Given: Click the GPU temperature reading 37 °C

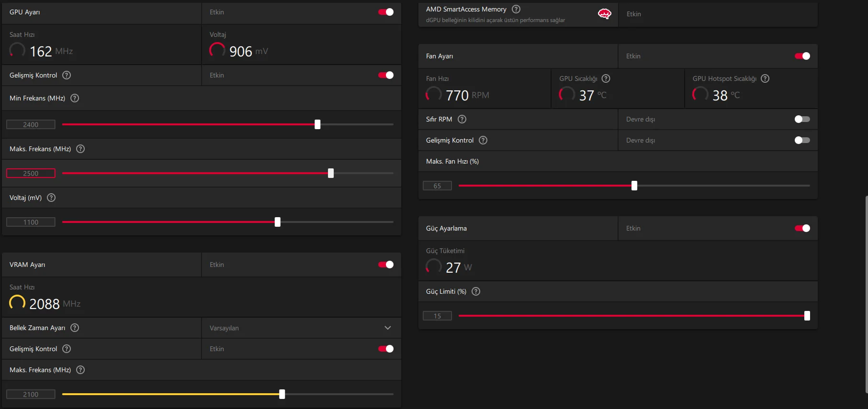Looking at the screenshot, I should [x=593, y=95].
